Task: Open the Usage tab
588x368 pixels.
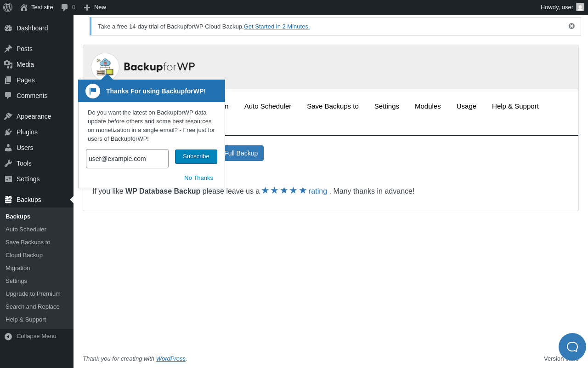Action: point(466,106)
